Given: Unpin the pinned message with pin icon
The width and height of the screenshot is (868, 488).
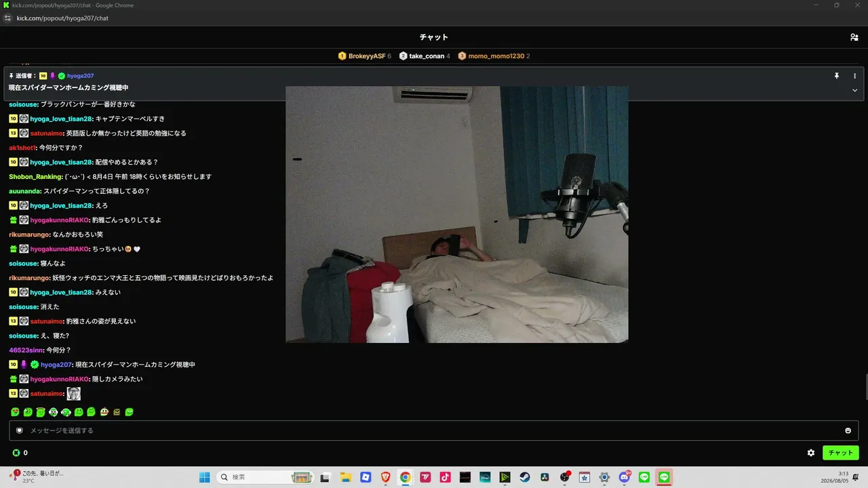Looking at the screenshot, I should tap(837, 76).
